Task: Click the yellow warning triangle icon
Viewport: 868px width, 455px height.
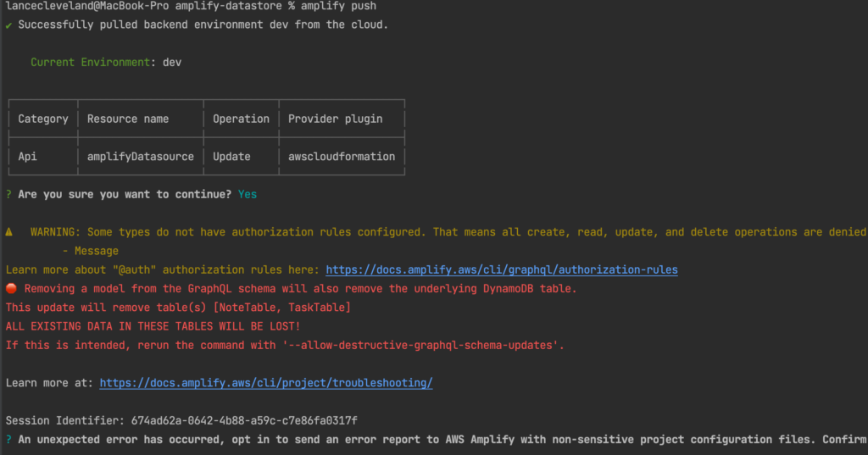Action: (x=9, y=232)
